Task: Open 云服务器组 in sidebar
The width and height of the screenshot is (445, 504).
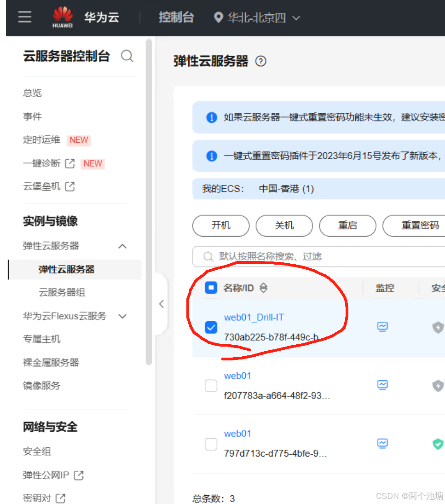Action: (x=62, y=292)
